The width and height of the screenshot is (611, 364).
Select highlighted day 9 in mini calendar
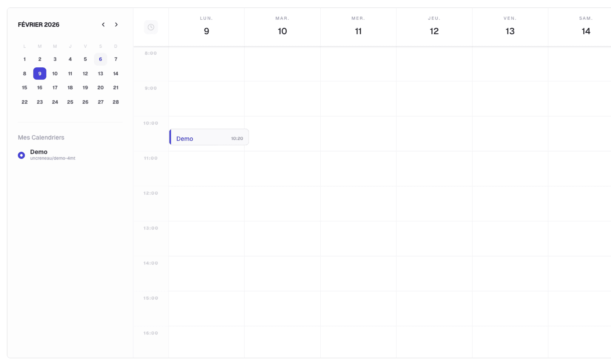pos(40,73)
